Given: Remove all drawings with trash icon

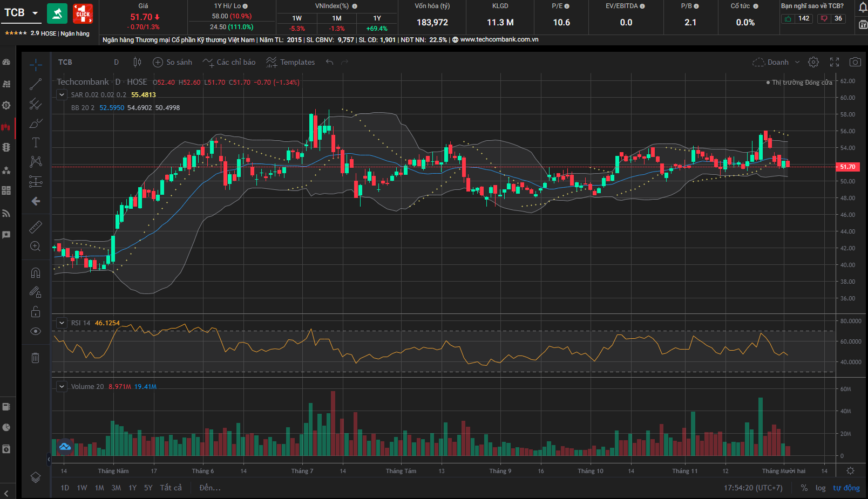Looking at the screenshot, I should pyautogui.click(x=36, y=358).
